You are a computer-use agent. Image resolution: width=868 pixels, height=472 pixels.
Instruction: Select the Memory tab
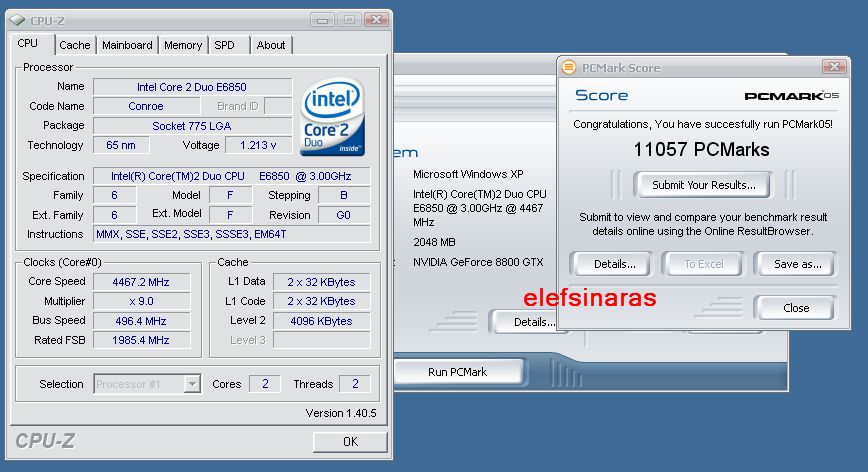[x=183, y=45]
